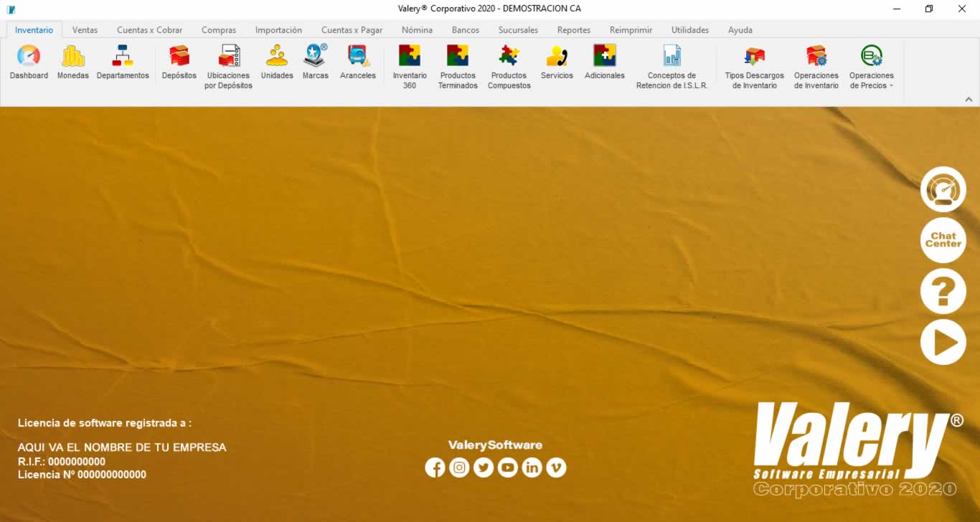
Task: Open Operaciones de Inventario
Action: pyautogui.click(x=816, y=67)
